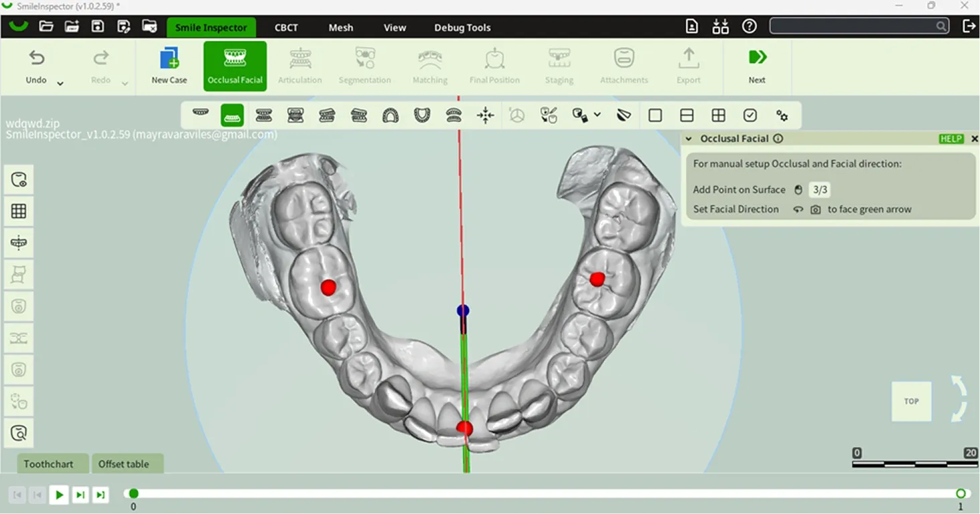
Task: Select the Staging step
Action: pyautogui.click(x=559, y=66)
